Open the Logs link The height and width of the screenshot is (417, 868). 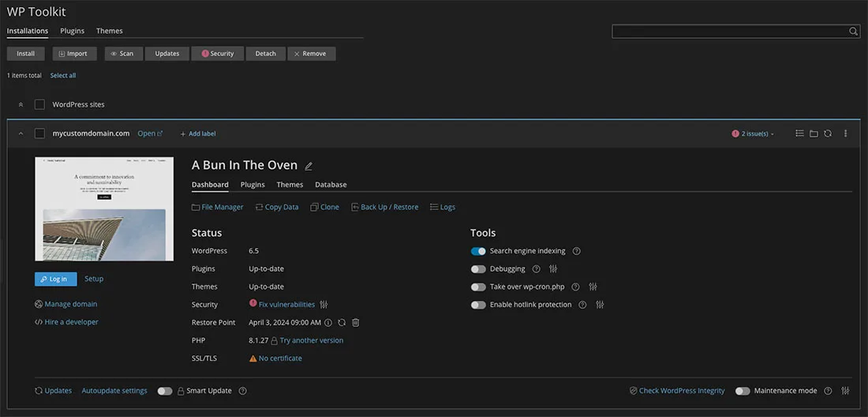pos(443,207)
